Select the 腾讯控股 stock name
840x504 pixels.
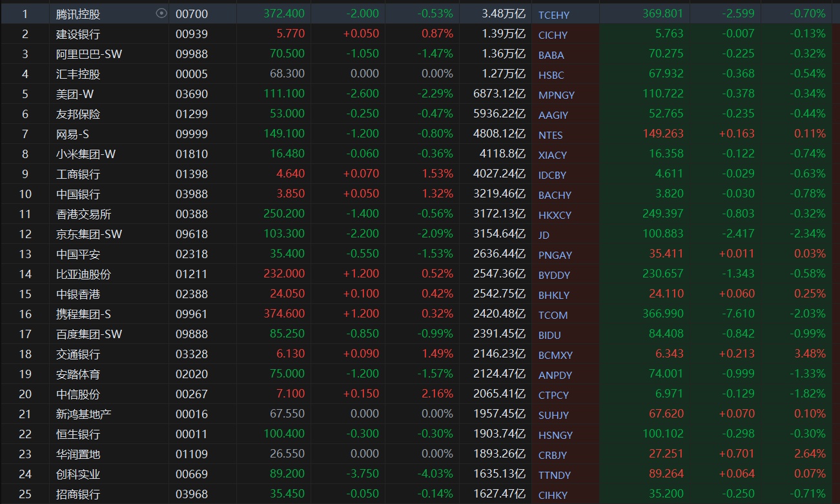coord(78,14)
